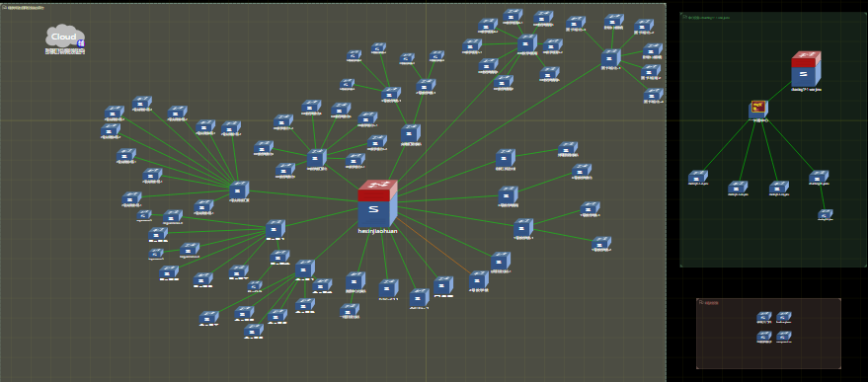The height and width of the screenshot is (382, 868).
Task: Click the switch directly above the core switch
Action: pyautogui.click(x=411, y=133)
